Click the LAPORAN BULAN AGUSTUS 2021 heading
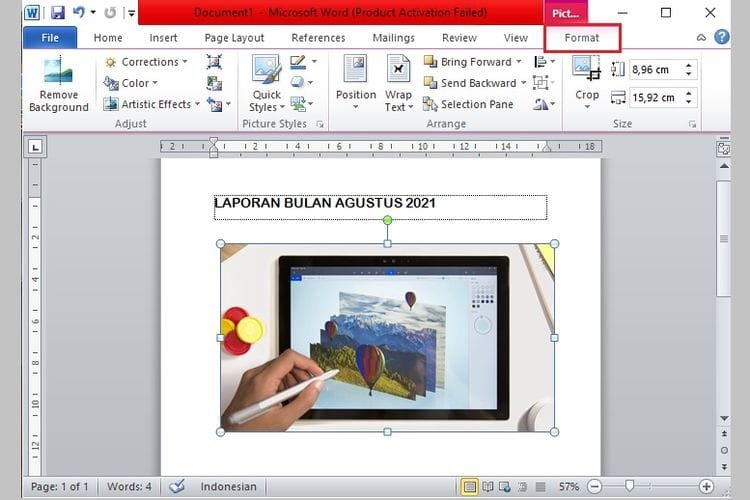The width and height of the screenshot is (750, 500). [x=325, y=203]
